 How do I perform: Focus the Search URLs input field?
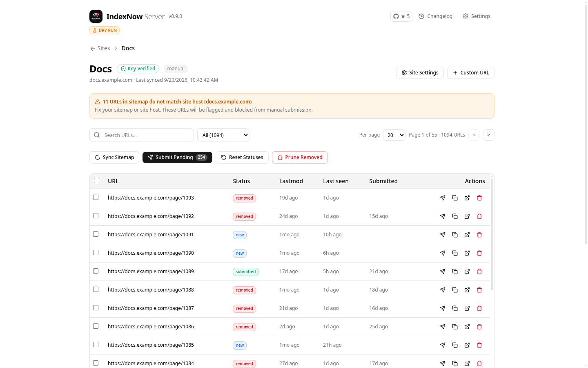point(142,135)
